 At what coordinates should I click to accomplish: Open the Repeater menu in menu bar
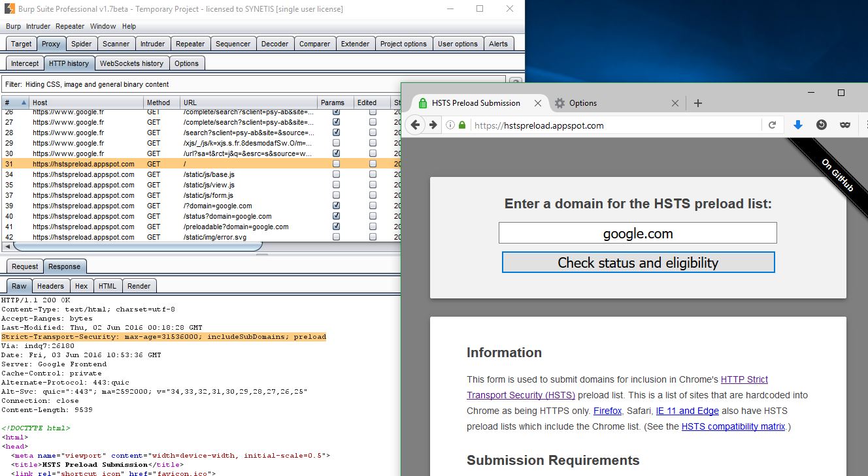tap(70, 26)
